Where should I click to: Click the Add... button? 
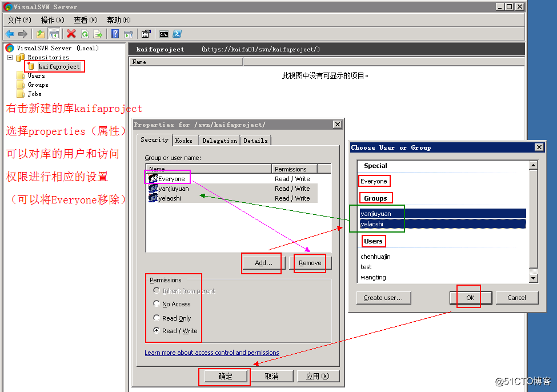tap(263, 263)
